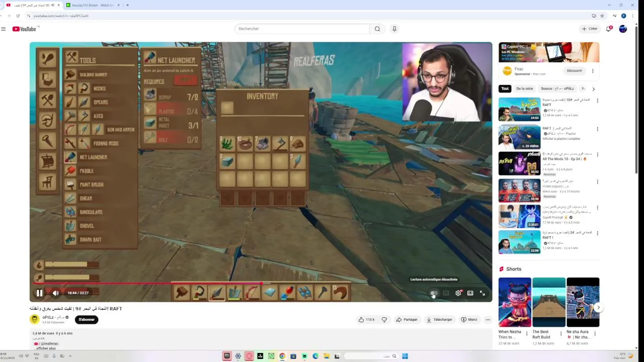Open the POWR esports suggested video

click(x=519, y=190)
